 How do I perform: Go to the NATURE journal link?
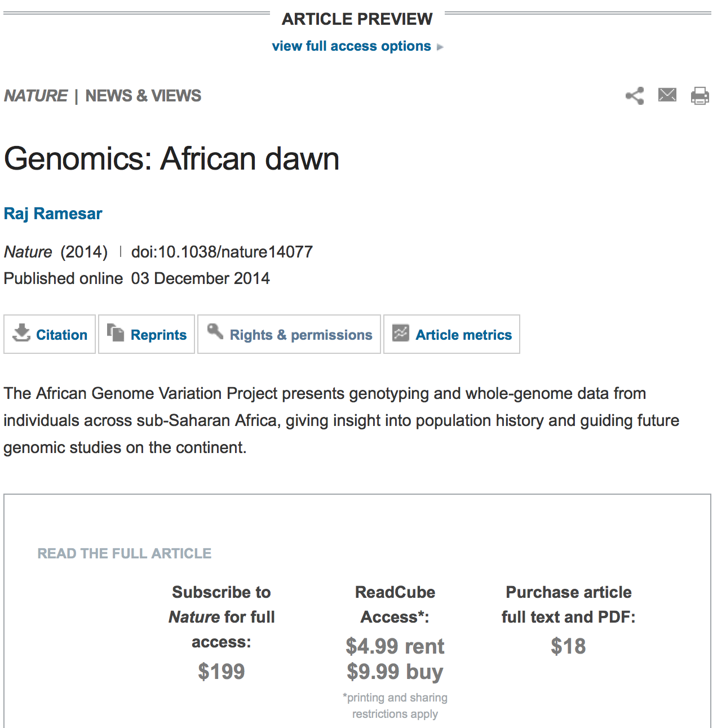[x=36, y=96]
